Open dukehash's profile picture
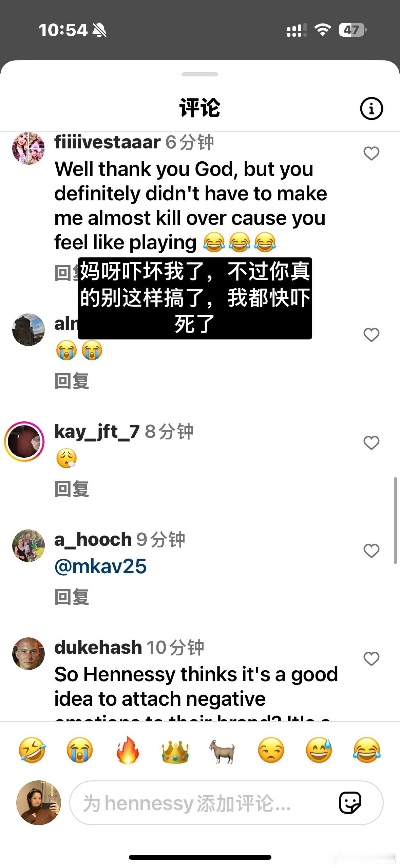 pyautogui.click(x=28, y=653)
